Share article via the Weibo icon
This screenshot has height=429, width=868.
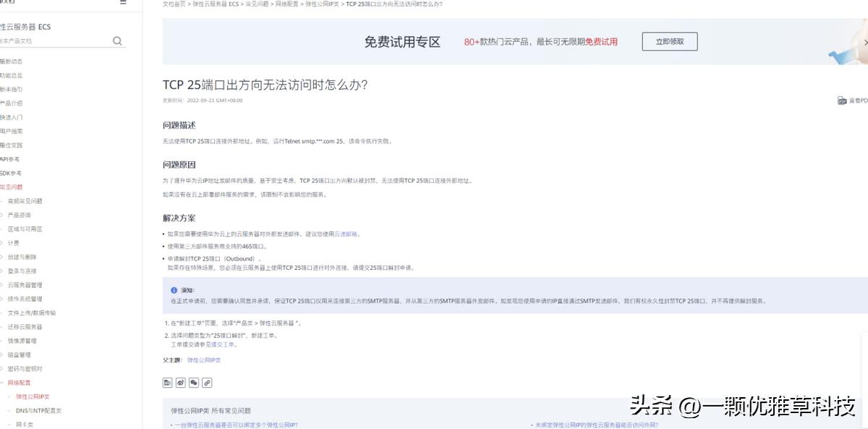pyautogui.click(x=180, y=382)
